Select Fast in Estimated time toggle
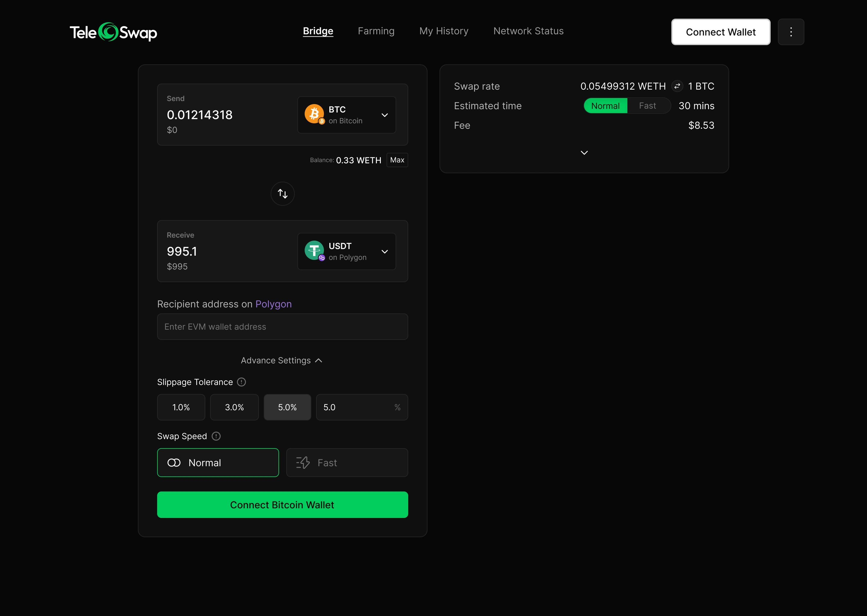Image resolution: width=867 pixels, height=616 pixels. [x=647, y=106]
